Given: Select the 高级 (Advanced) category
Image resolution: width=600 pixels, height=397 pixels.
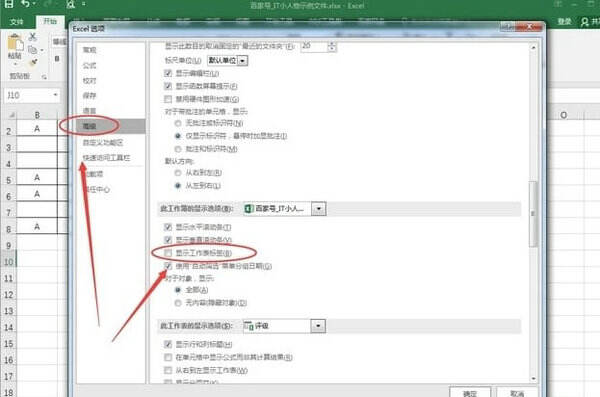Looking at the screenshot, I should [111, 126].
